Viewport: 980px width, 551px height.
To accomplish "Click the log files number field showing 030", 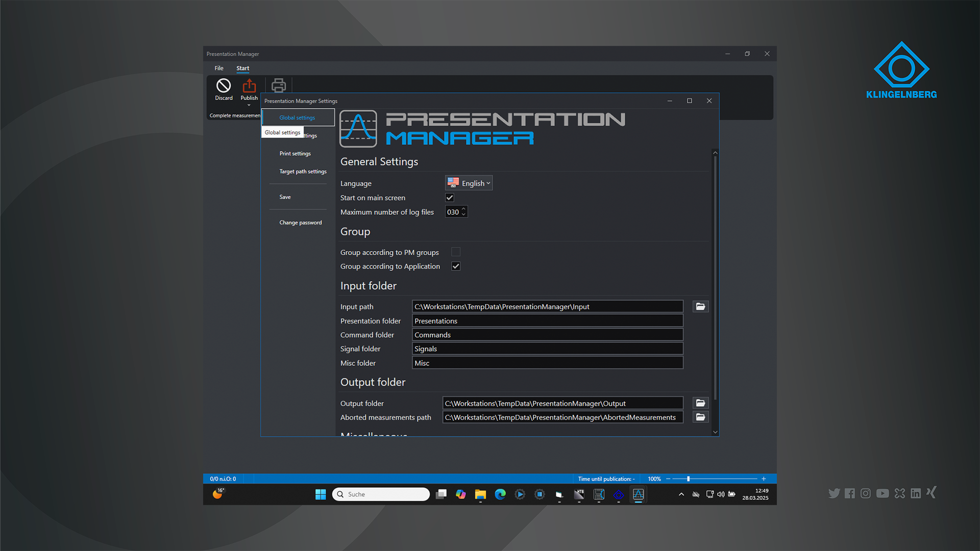I will (453, 212).
